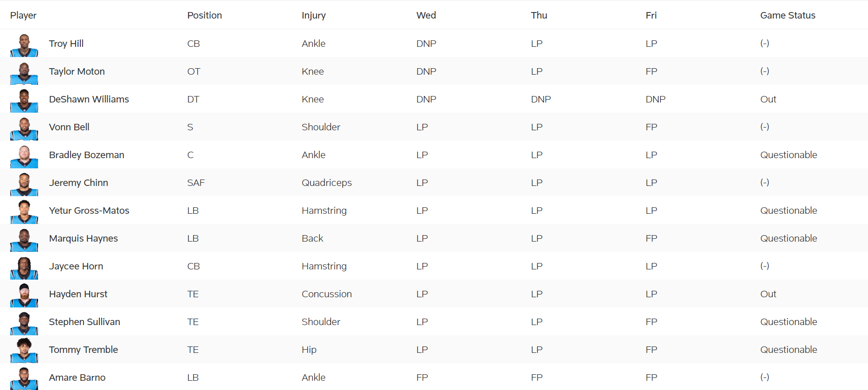Open Marquis Haynes player link

tap(84, 238)
